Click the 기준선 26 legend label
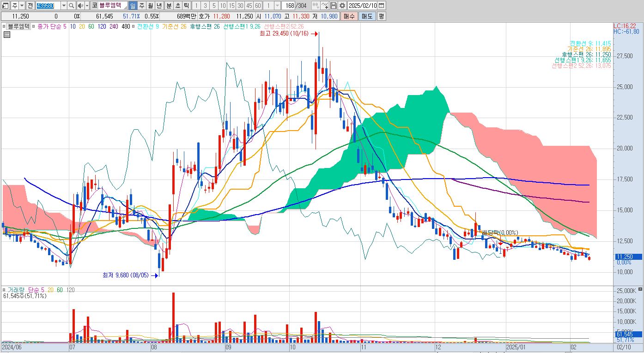Screen dimensions: 644x353 (x=174, y=27)
